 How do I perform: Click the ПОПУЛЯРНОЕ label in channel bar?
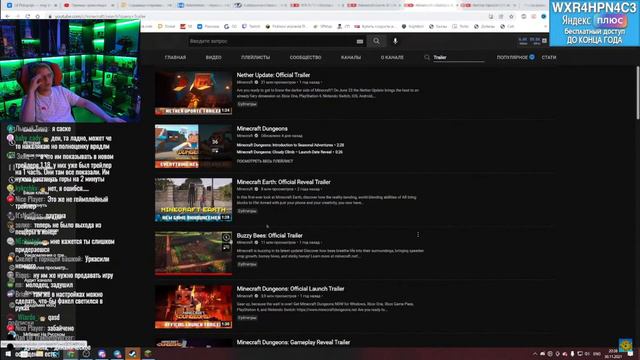(512, 58)
